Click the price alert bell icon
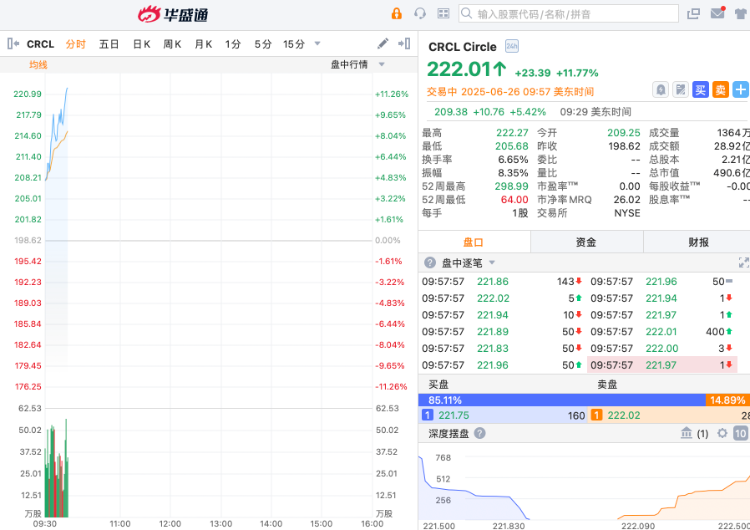 click(661, 89)
